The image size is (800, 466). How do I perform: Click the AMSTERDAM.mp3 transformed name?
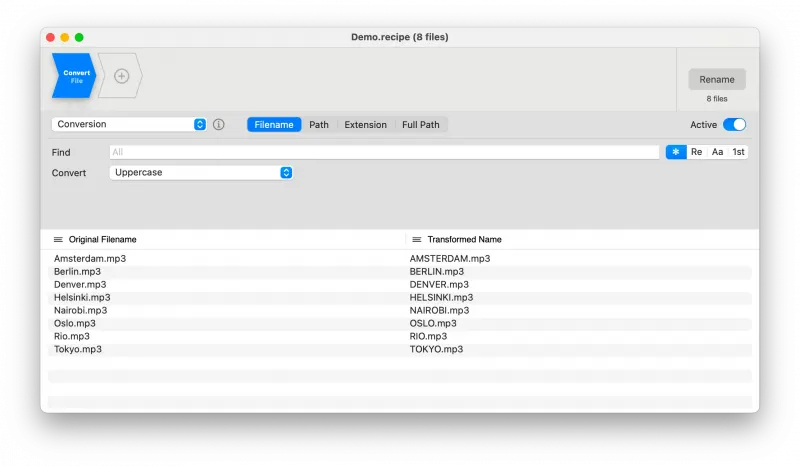point(450,259)
